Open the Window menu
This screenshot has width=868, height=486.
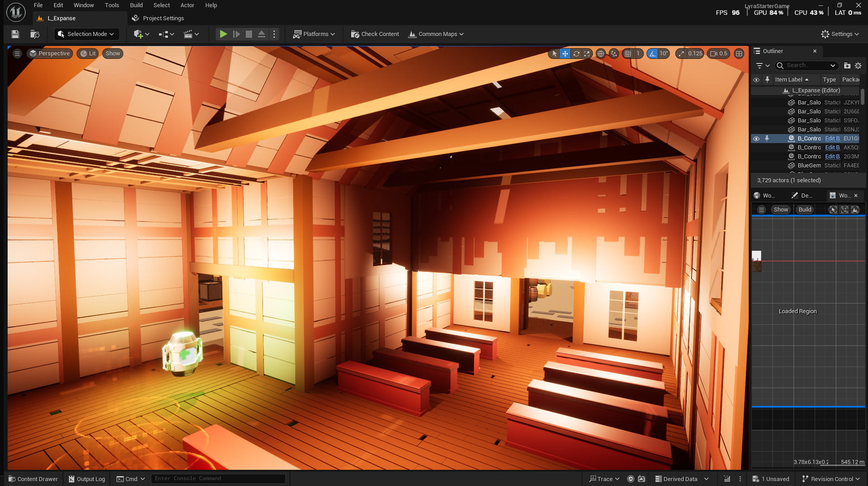pyautogui.click(x=84, y=5)
